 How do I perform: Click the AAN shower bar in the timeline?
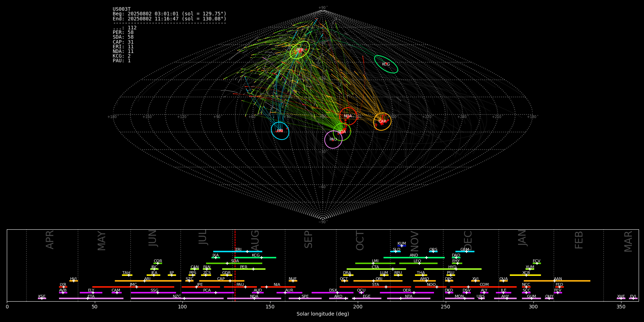click(557, 281)
